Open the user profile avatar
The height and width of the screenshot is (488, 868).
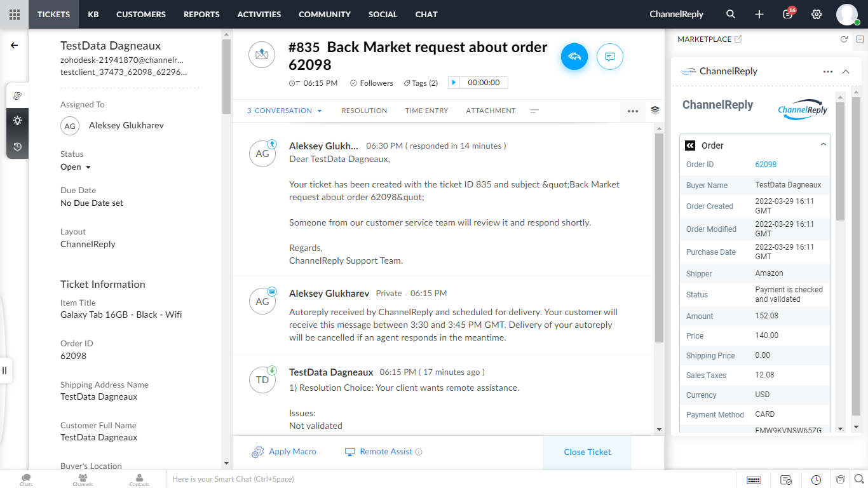[847, 14]
